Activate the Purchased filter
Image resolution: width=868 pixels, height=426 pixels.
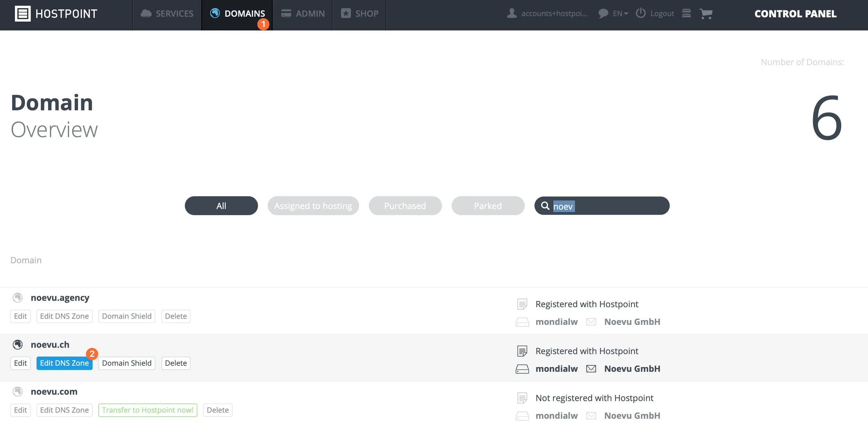click(405, 205)
